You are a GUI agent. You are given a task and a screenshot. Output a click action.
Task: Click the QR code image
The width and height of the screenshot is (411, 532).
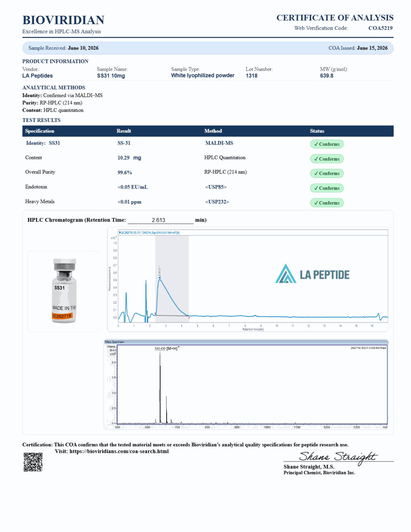point(33,462)
